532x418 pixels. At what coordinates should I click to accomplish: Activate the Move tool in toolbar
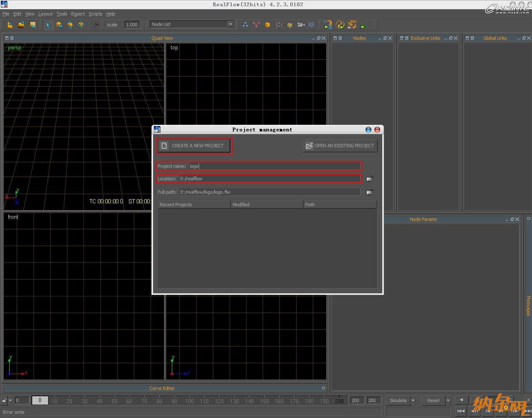coord(59,25)
